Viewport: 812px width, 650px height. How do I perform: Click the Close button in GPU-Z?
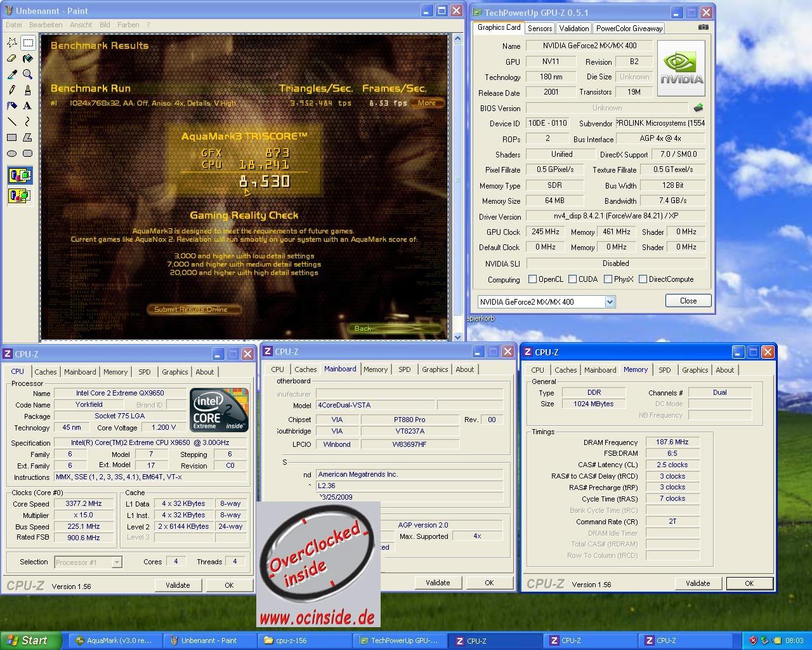[688, 301]
